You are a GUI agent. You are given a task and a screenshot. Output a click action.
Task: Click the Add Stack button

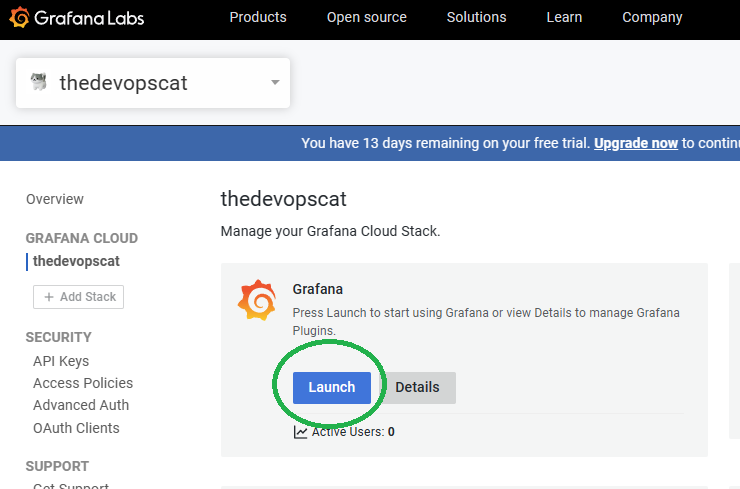click(x=78, y=297)
